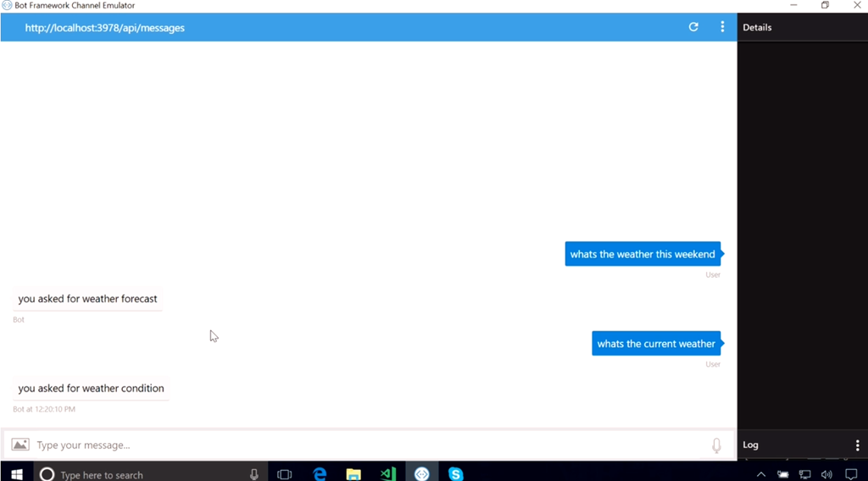Click the Bot Framework Channel Emulator title icon
The width and height of the screenshot is (868, 481).
(7, 6)
